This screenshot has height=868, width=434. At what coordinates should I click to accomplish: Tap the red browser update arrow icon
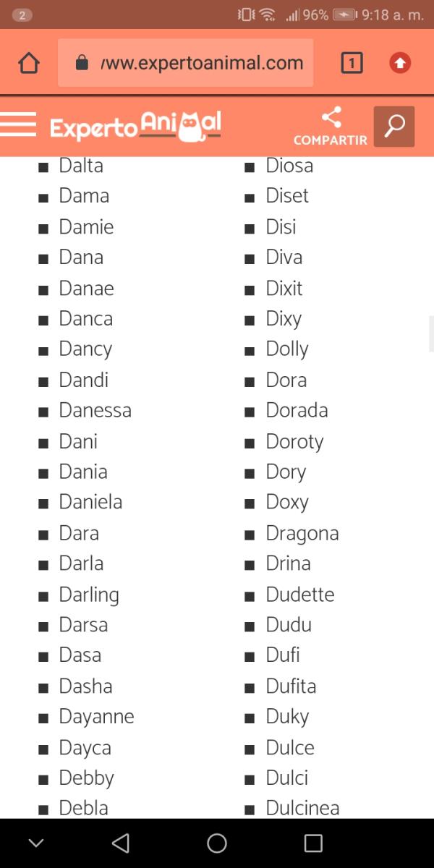tap(400, 64)
